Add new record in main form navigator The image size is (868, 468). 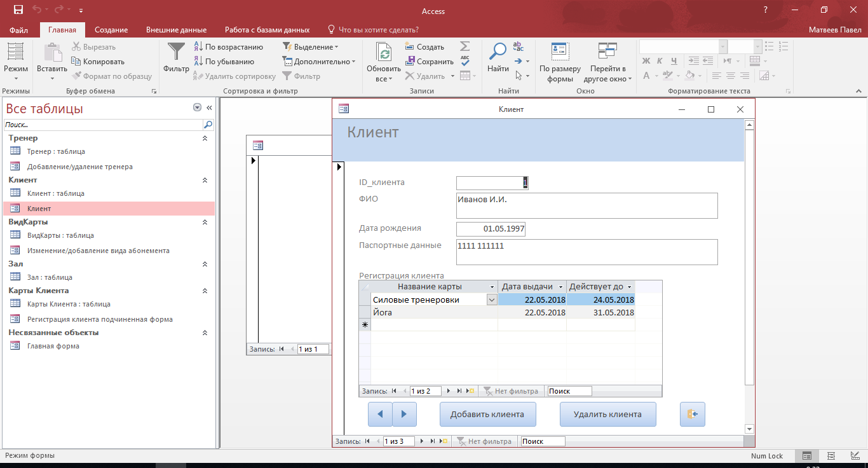click(443, 441)
